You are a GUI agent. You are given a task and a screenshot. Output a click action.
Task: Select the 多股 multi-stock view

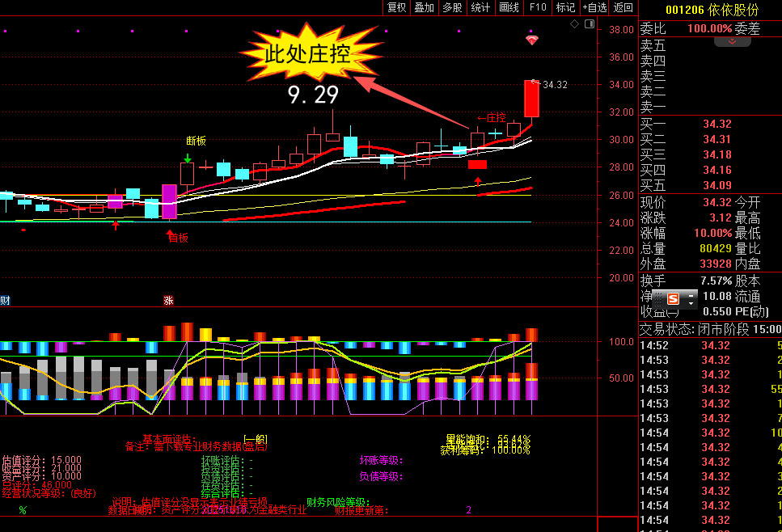pyautogui.click(x=452, y=7)
